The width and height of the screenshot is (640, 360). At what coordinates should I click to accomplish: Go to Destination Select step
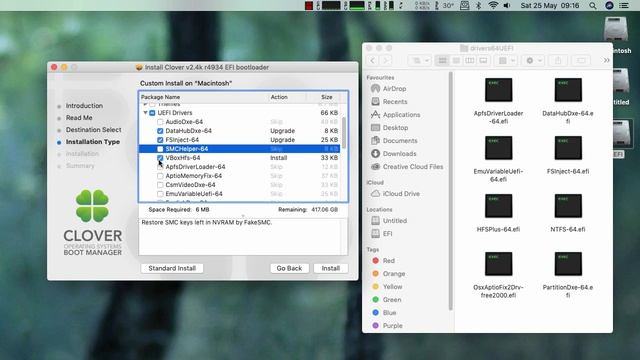click(x=93, y=130)
